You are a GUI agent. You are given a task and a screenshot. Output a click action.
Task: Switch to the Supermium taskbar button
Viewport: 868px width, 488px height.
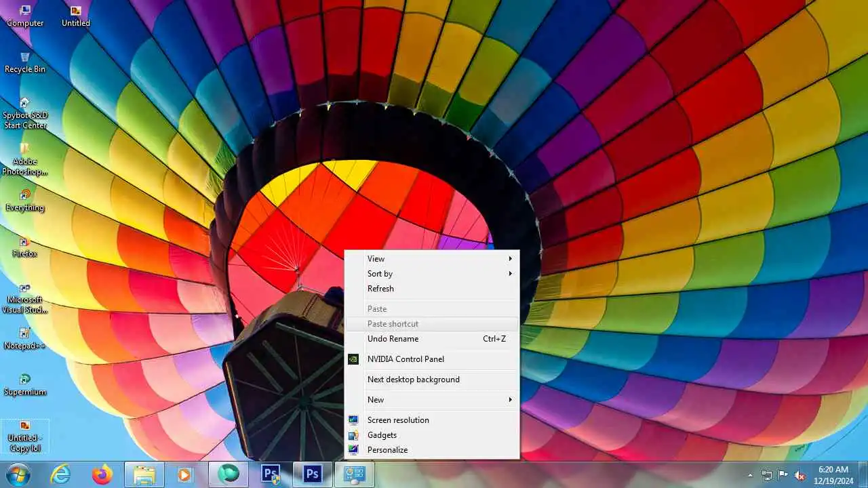click(x=229, y=474)
